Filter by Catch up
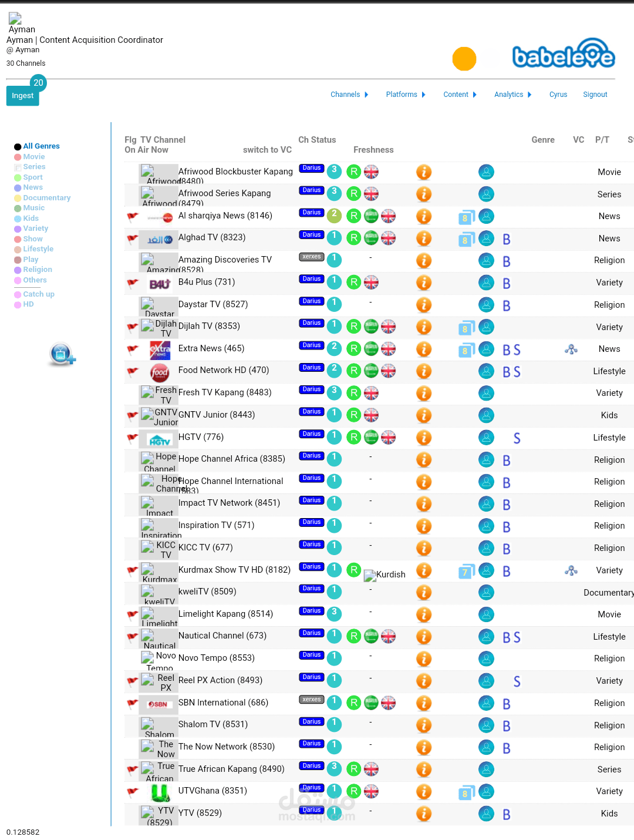634x840 pixels. coord(39,294)
